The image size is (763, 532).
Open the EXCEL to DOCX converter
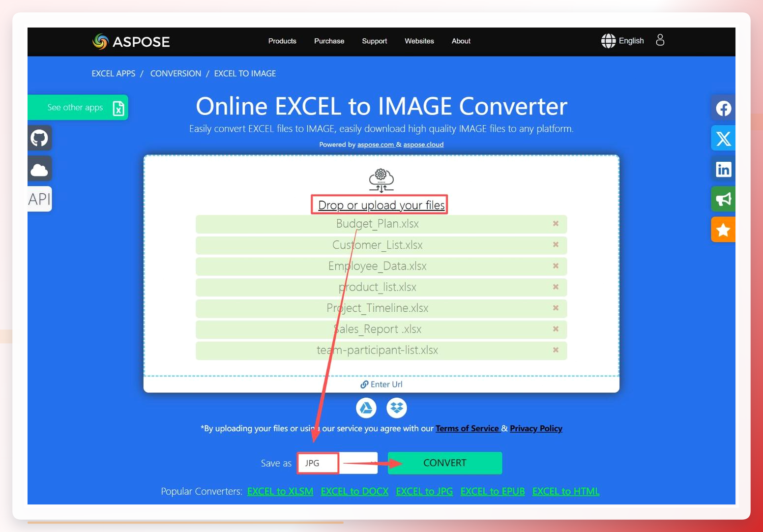pyautogui.click(x=354, y=491)
